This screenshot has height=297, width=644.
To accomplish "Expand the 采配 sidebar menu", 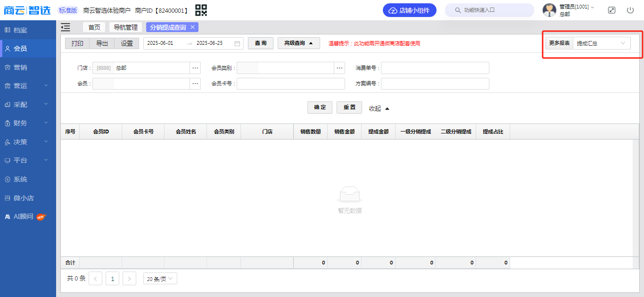I will tap(28, 105).
